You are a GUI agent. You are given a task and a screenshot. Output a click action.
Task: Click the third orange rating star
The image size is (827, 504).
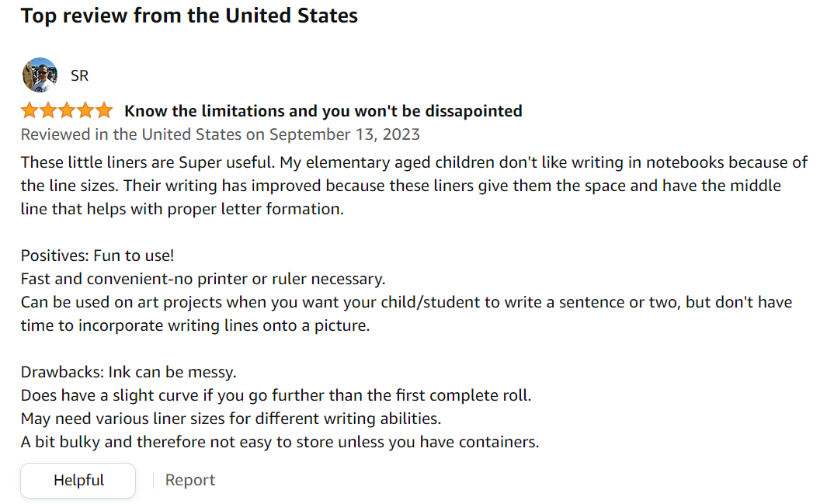click(67, 110)
